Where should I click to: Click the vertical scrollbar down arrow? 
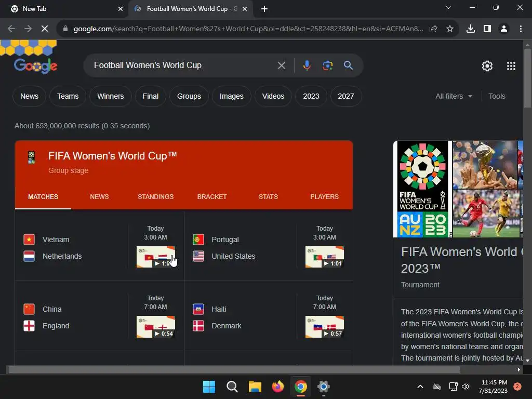tap(527, 361)
